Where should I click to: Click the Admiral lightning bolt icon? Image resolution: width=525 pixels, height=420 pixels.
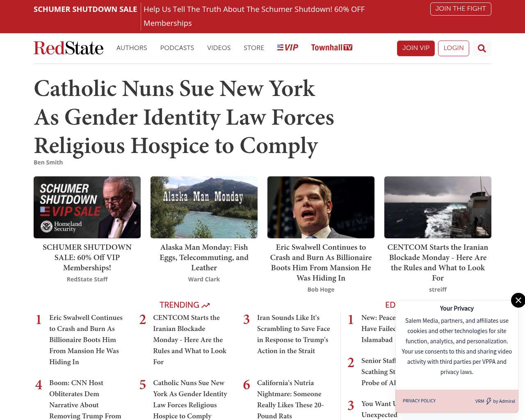(x=488, y=401)
